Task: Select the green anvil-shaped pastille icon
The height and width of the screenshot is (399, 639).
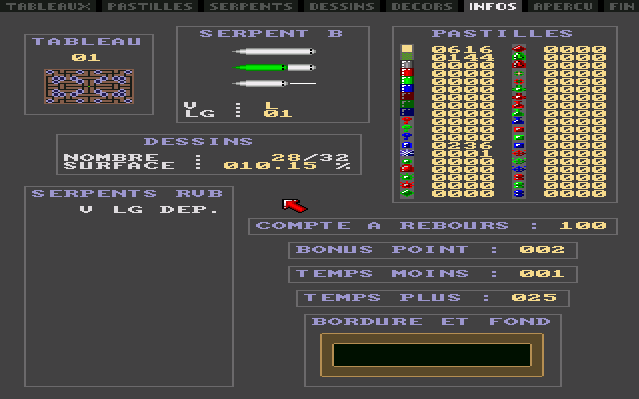Action: (x=519, y=112)
